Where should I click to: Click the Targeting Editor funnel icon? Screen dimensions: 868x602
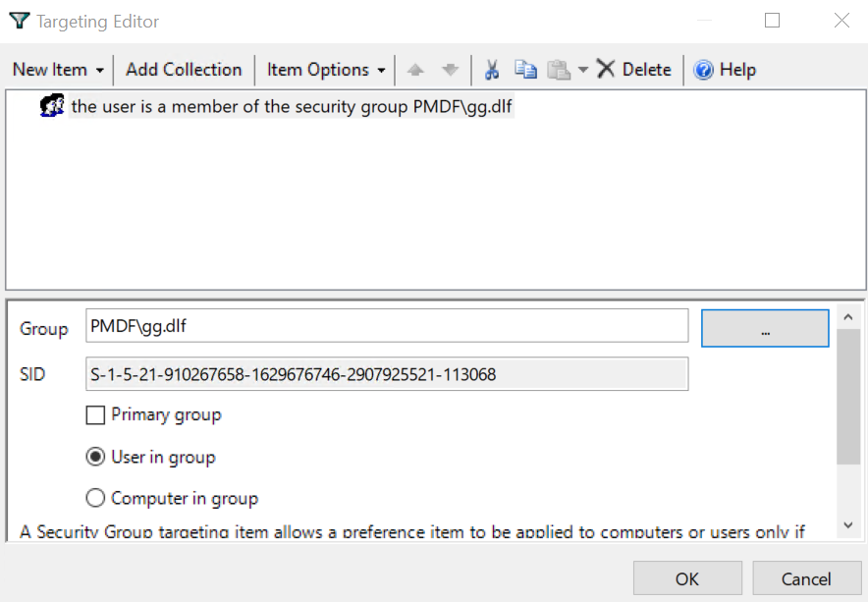[x=19, y=21]
